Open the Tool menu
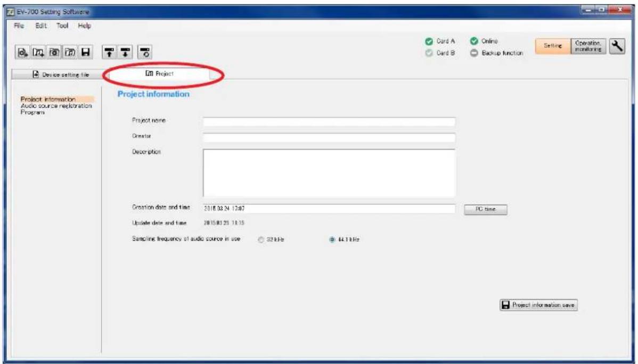 point(62,26)
